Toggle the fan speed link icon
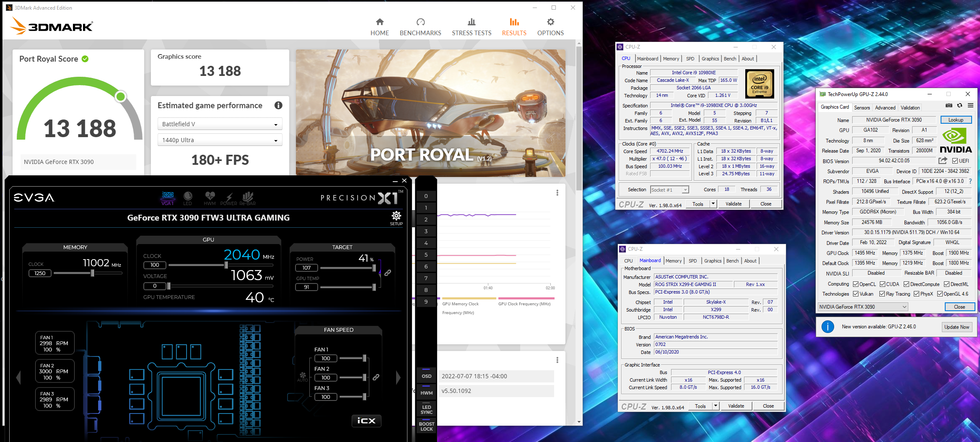Screen dimensions: 980x442 coord(376,377)
